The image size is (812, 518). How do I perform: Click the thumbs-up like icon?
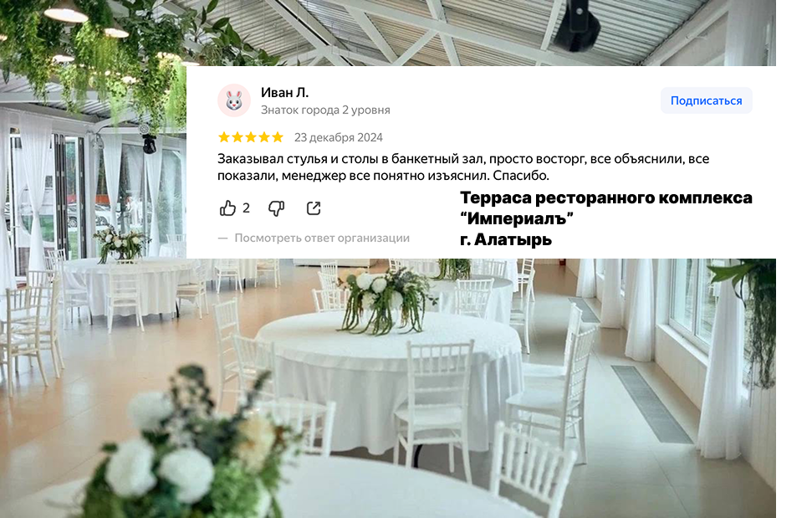[227, 208]
